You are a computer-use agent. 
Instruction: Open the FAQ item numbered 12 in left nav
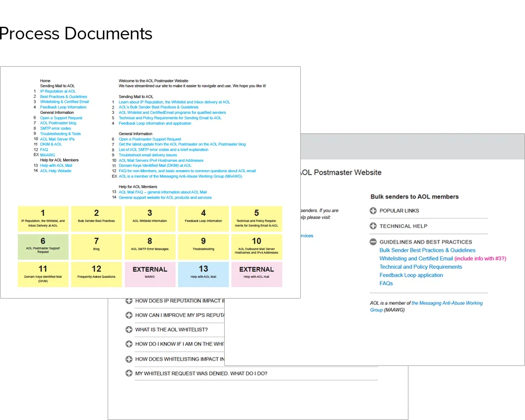(x=44, y=150)
